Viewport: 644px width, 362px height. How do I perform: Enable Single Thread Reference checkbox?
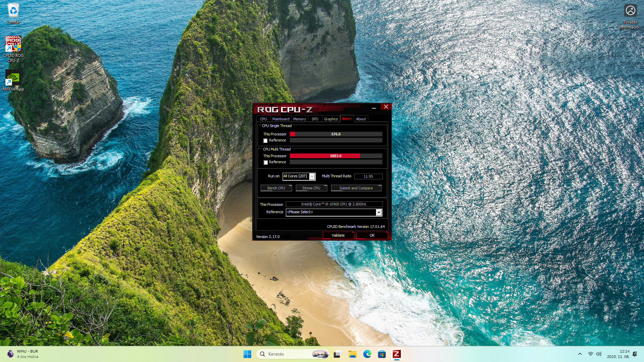pos(265,141)
